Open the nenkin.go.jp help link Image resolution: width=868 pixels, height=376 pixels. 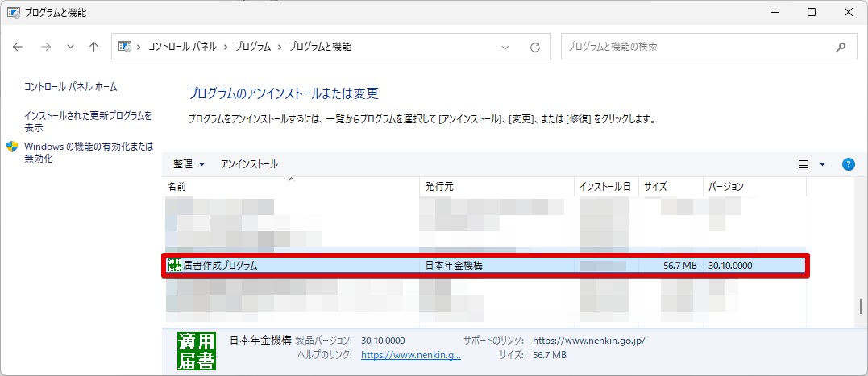tap(411, 355)
